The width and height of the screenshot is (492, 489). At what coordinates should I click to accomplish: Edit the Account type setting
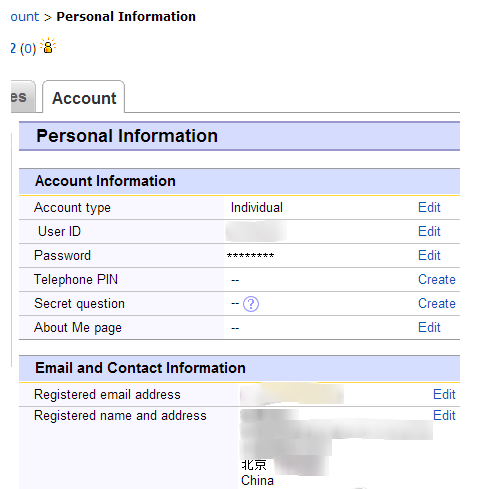[429, 207]
